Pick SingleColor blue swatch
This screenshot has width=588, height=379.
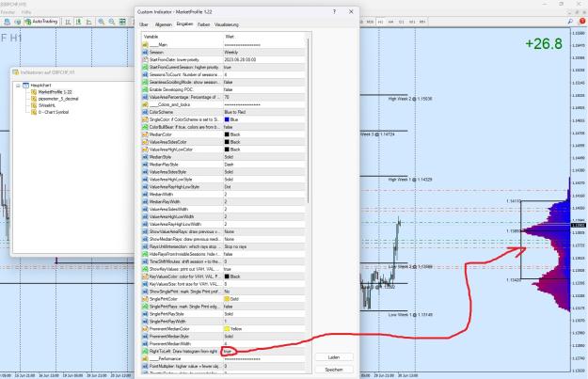tap(227, 119)
